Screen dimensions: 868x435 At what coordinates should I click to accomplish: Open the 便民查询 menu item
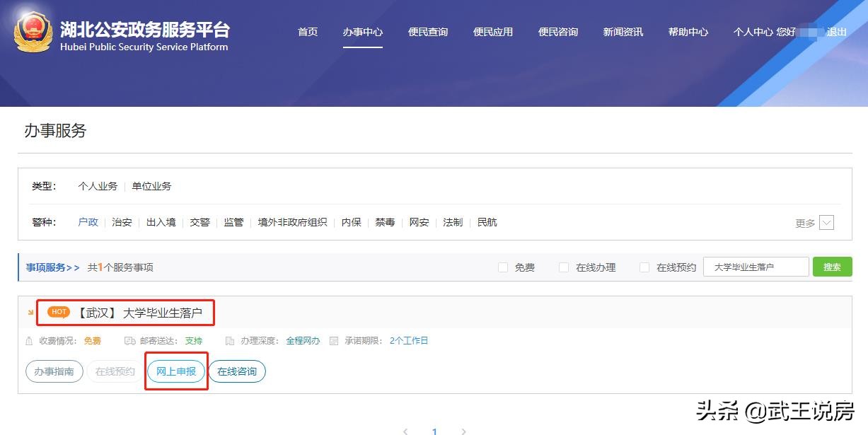click(x=428, y=32)
